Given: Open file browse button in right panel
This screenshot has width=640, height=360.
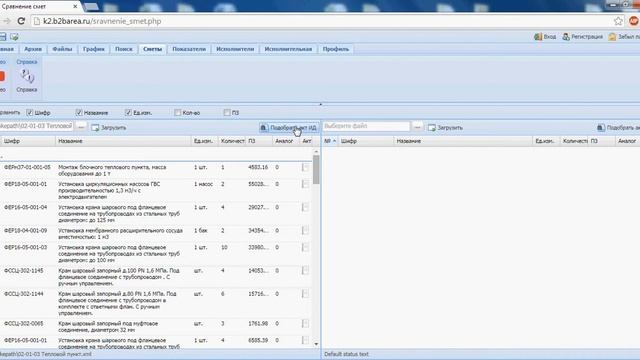Looking at the screenshot, I should (x=417, y=127).
